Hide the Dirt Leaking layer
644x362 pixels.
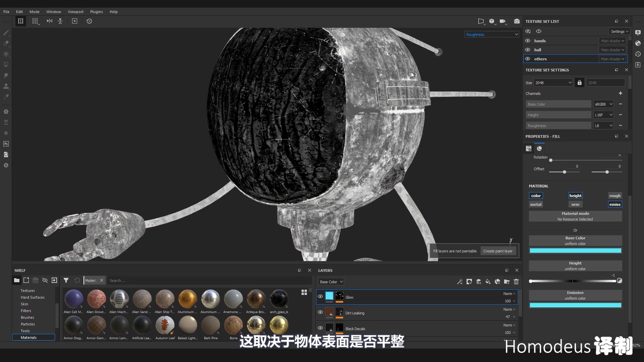[320, 312]
